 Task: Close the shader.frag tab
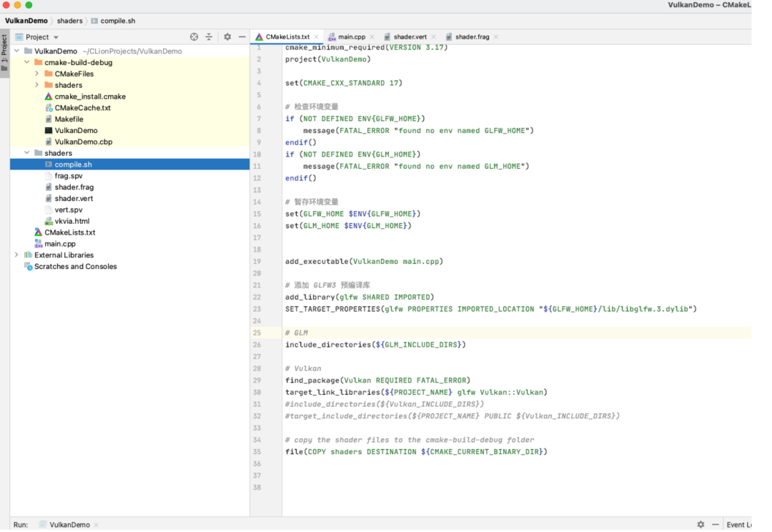point(496,37)
